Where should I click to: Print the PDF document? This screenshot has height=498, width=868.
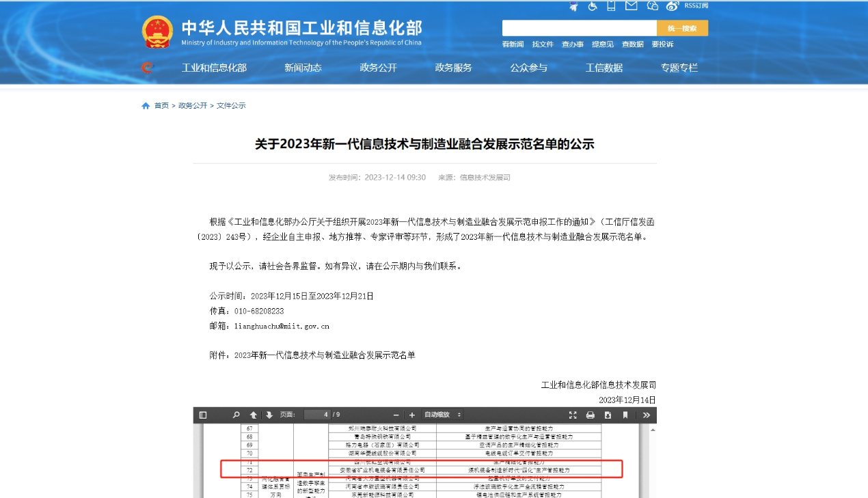591,415
